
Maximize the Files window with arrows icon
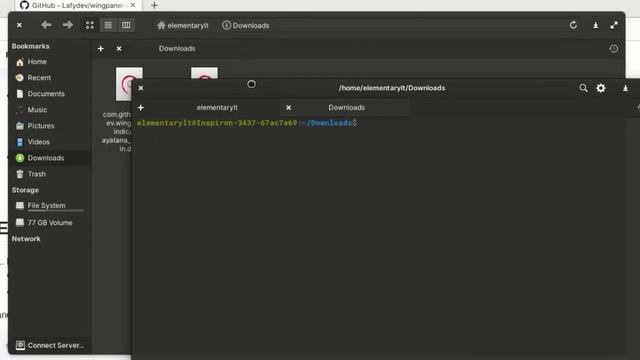(x=614, y=25)
